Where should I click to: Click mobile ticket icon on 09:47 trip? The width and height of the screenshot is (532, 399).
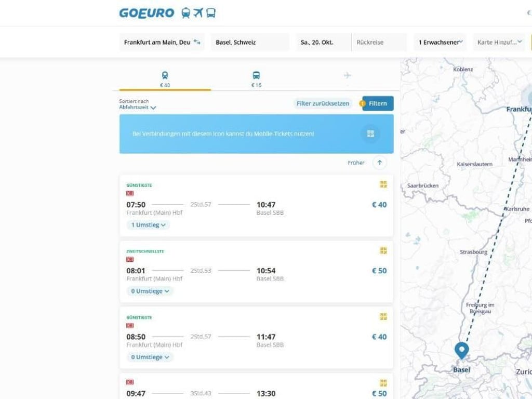tap(383, 383)
